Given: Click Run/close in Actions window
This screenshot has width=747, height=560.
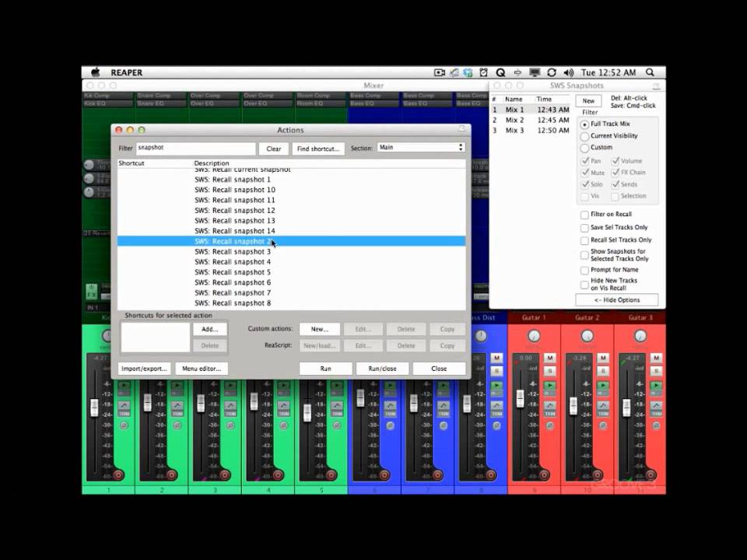Looking at the screenshot, I should 382,369.
